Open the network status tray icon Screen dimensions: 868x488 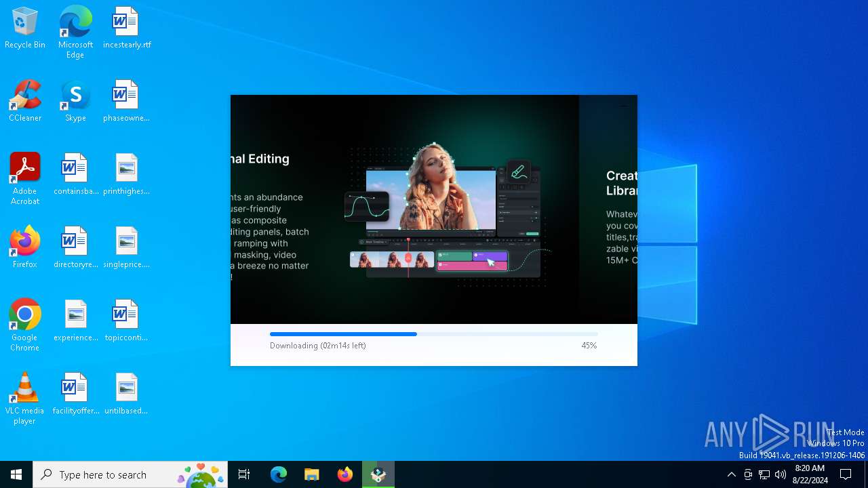pyautogui.click(x=764, y=474)
